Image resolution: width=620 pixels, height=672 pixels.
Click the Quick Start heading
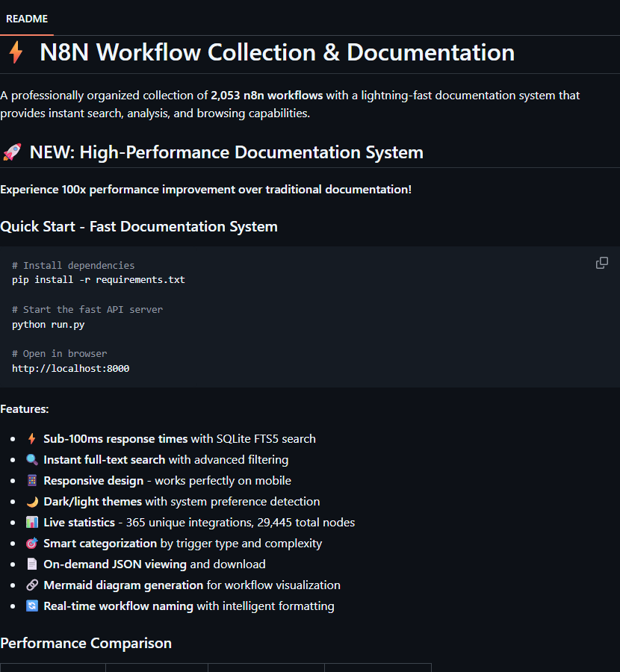pos(138,226)
